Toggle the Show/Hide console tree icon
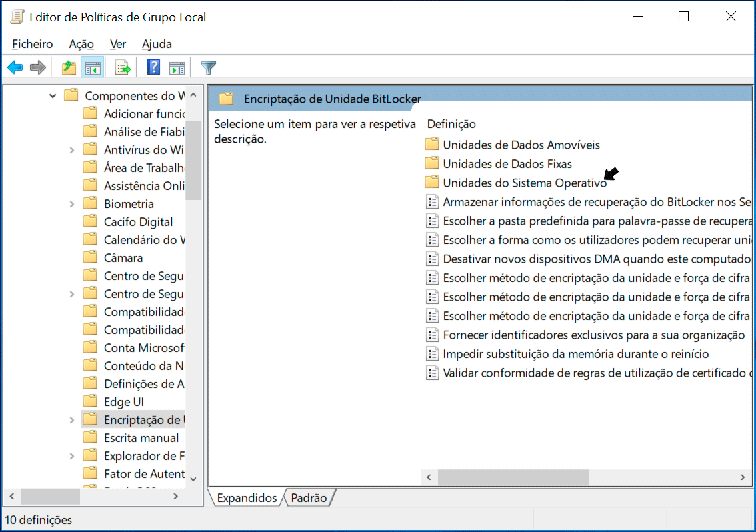Image resolution: width=756 pixels, height=532 pixels. [x=93, y=68]
